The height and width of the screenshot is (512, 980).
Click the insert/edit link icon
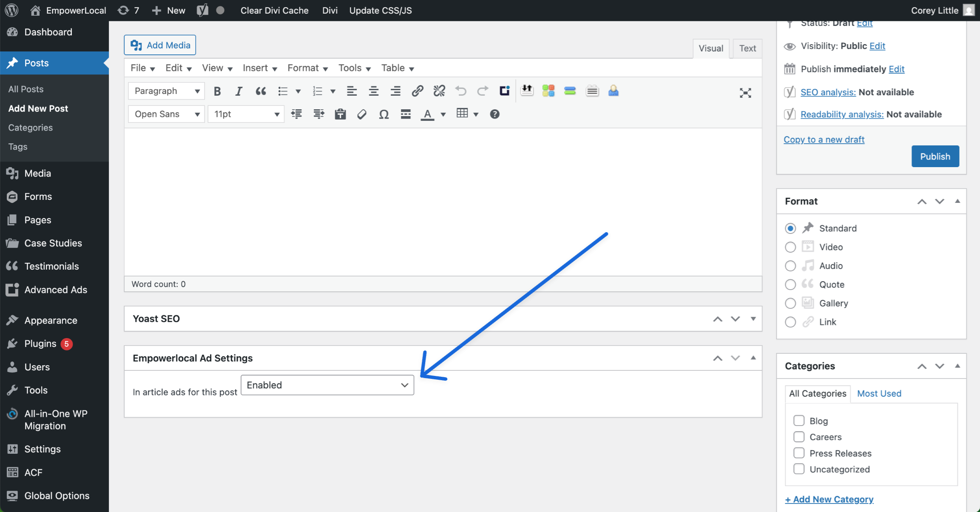tap(418, 91)
